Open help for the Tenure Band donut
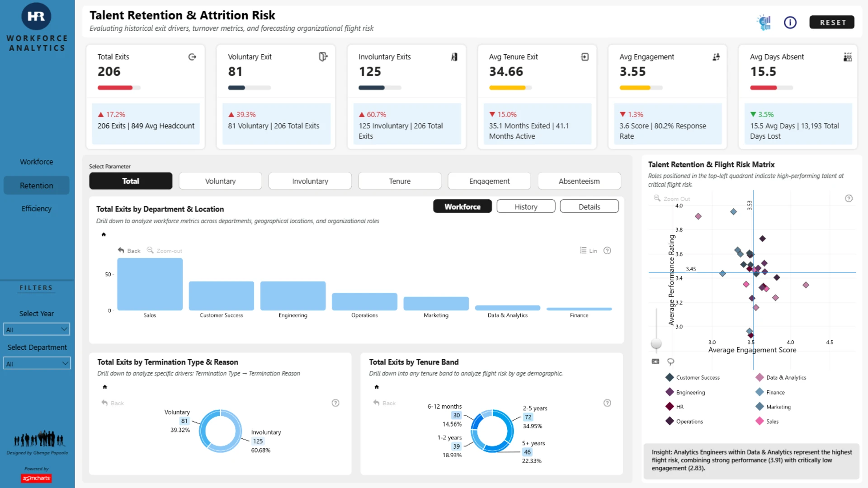 pyautogui.click(x=607, y=403)
